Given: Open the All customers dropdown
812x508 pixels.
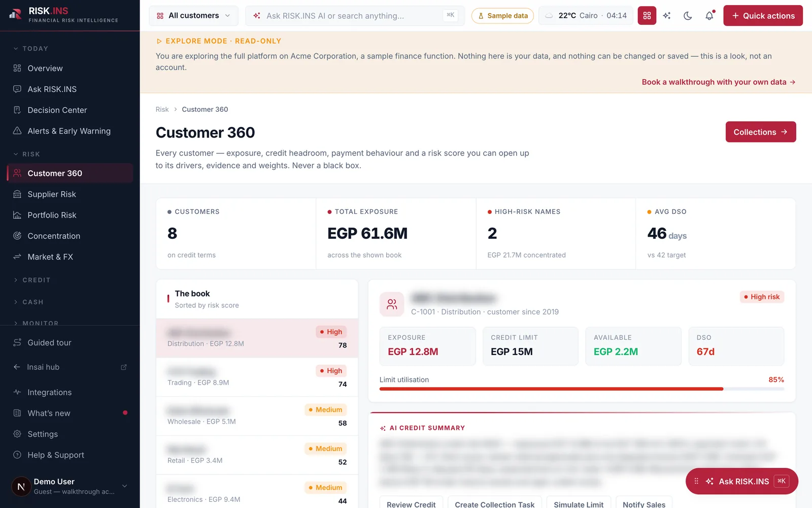Looking at the screenshot, I should [x=193, y=16].
